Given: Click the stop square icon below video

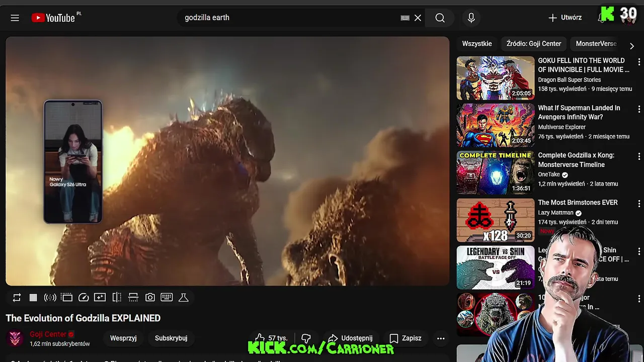Looking at the screenshot, I should pyautogui.click(x=33, y=298).
